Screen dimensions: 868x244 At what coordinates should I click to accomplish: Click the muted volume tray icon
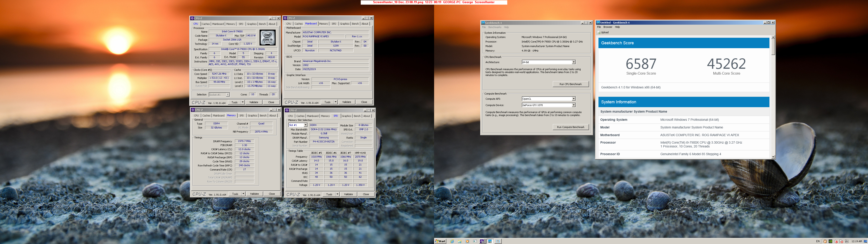tap(836, 241)
